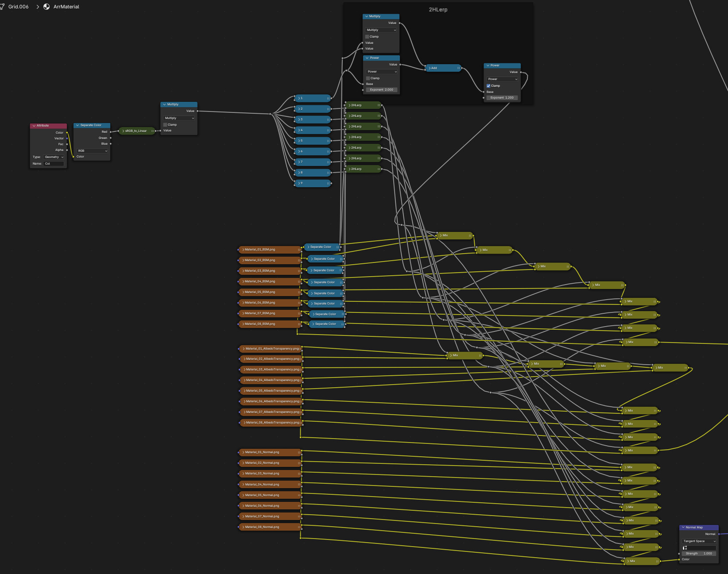728x574 pixels.
Task: Expand the collapsed Add node
Action: point(430,68)
